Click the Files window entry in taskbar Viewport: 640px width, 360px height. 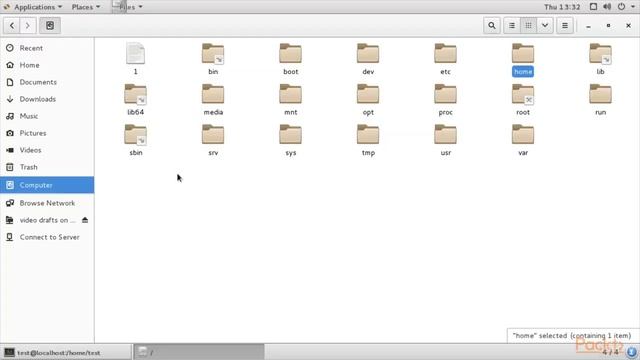[x=199, y=352]
